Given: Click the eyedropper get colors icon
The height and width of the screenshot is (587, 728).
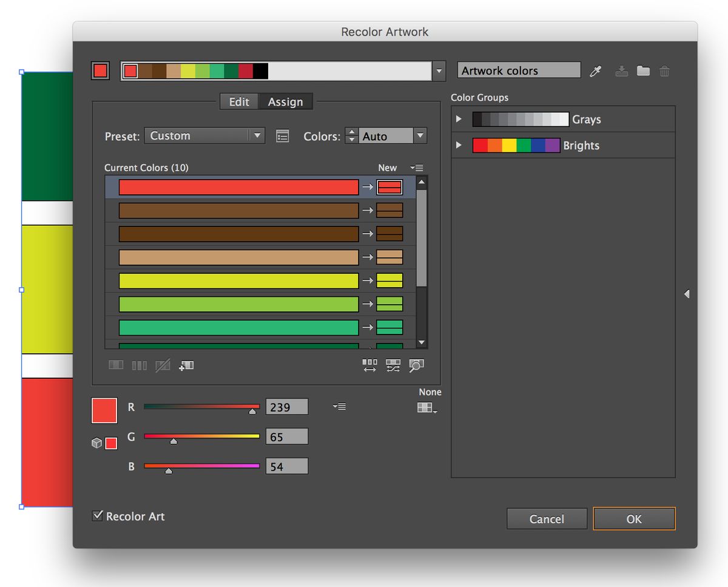Looking at the screenshot, I should pos(596,71).
